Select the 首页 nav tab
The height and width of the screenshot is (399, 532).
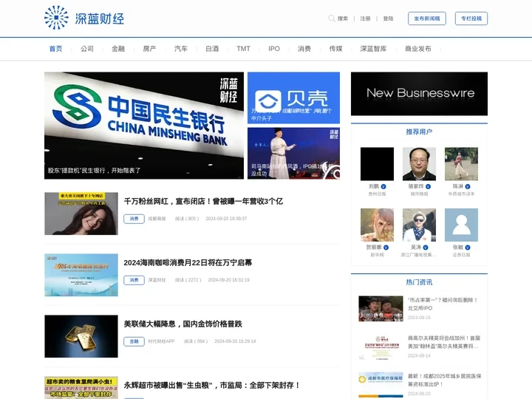pos(55,49)
